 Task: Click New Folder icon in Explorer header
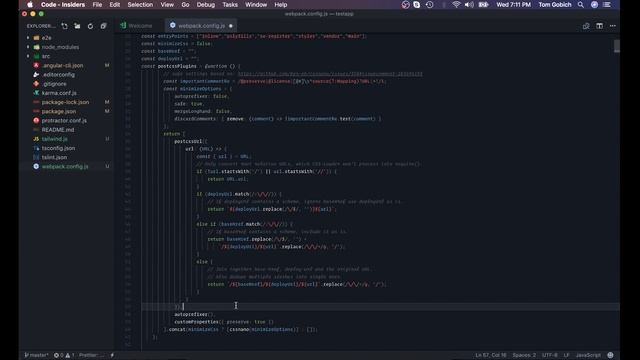77,26
